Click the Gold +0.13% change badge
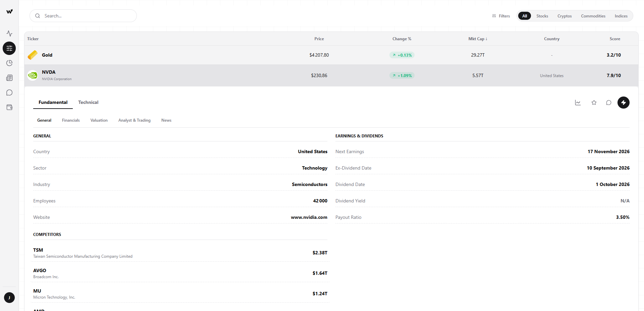This screenshot has height=311, width=644. 402,55
